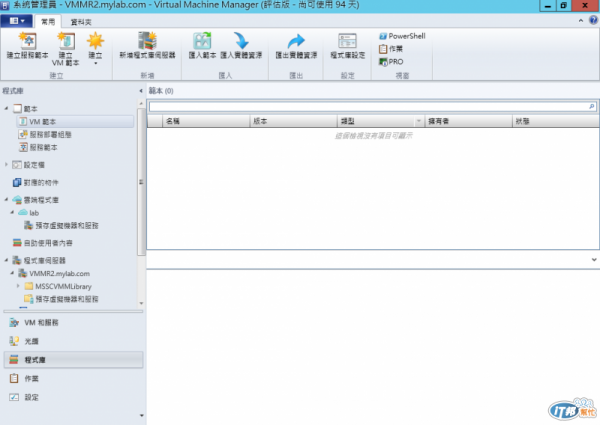Open the blue application menu button
The image size is (600, 425).
(x=17, y=21)
